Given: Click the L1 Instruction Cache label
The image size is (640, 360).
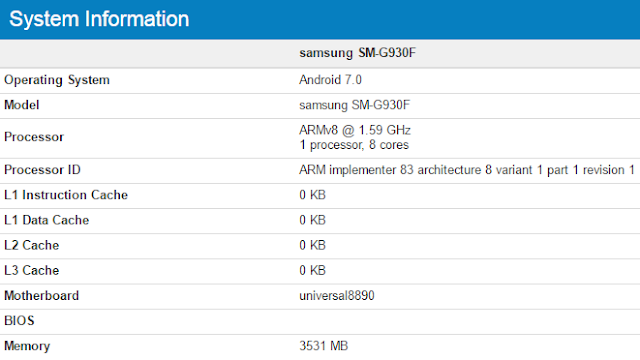Looking at the screenshot, I should 66,195.
